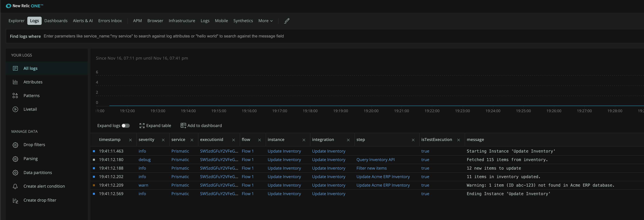Viewport: 644px width, 220px height.
Task: Open the APM navigation item
Action: pyautogui.click(x=137, y=21)
